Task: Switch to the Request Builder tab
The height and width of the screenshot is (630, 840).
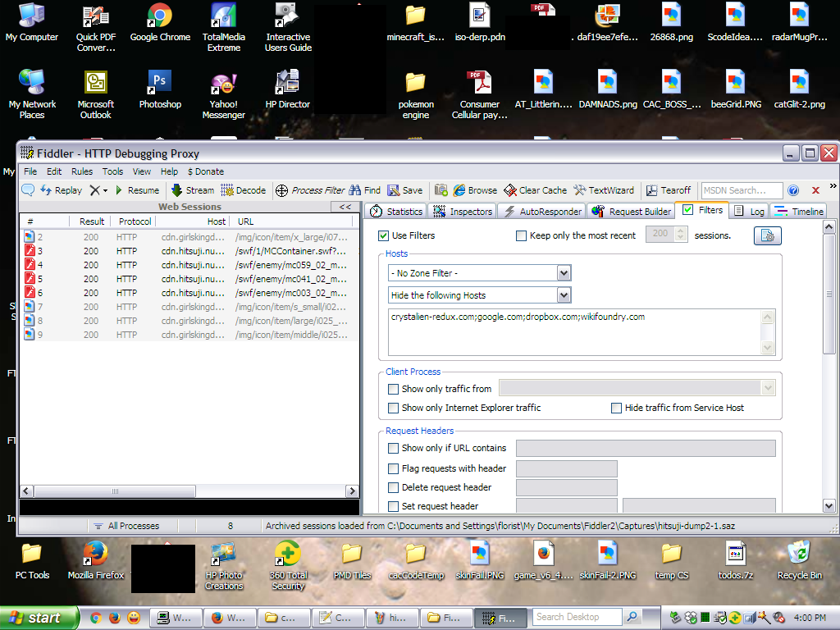Action: tap(631, 211)
